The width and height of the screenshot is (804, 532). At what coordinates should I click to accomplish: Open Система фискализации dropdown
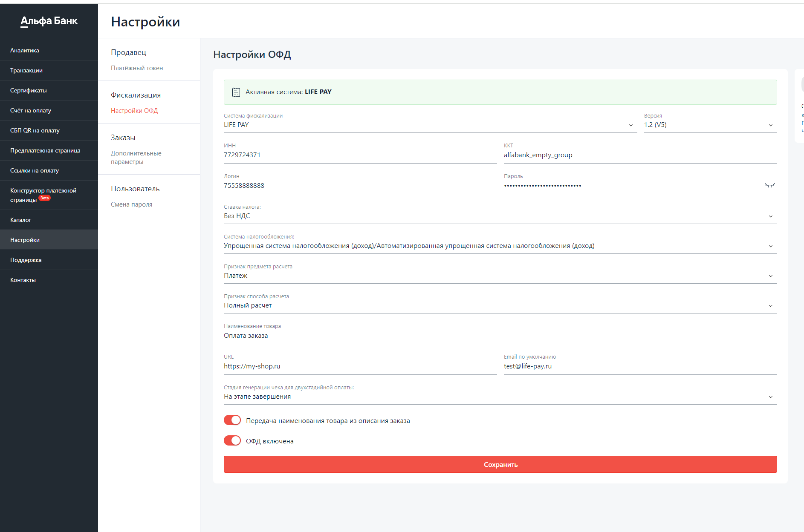[x=430, y=125]
